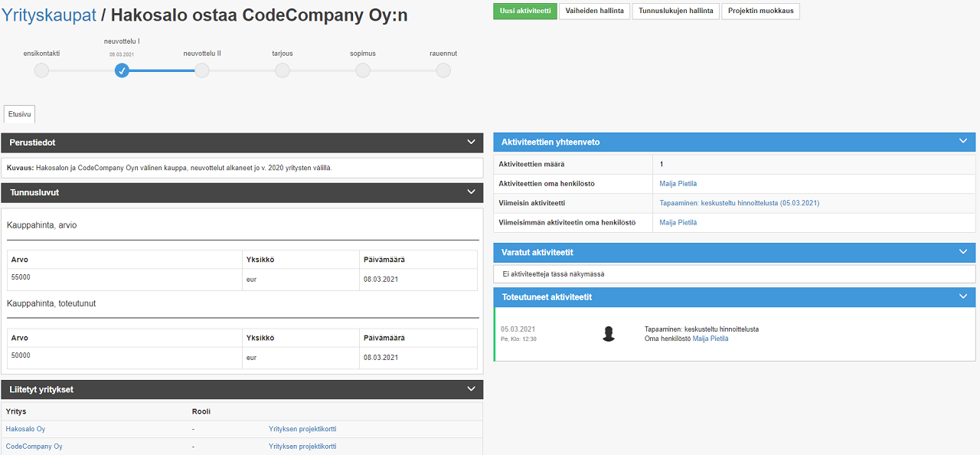Click the value 55000 in Kauppahinta, arvio

pyautogui.click(x=21, y=277)
